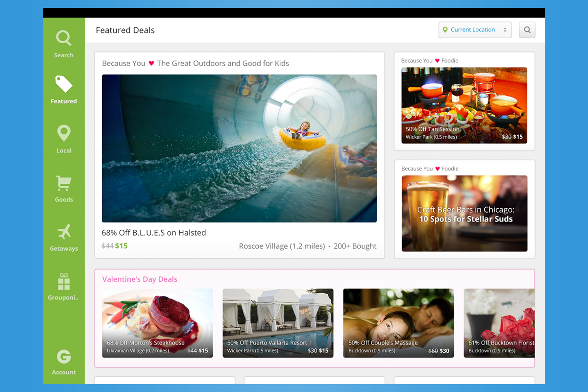Click the 'Goods' sidebar label

point(64,200)
